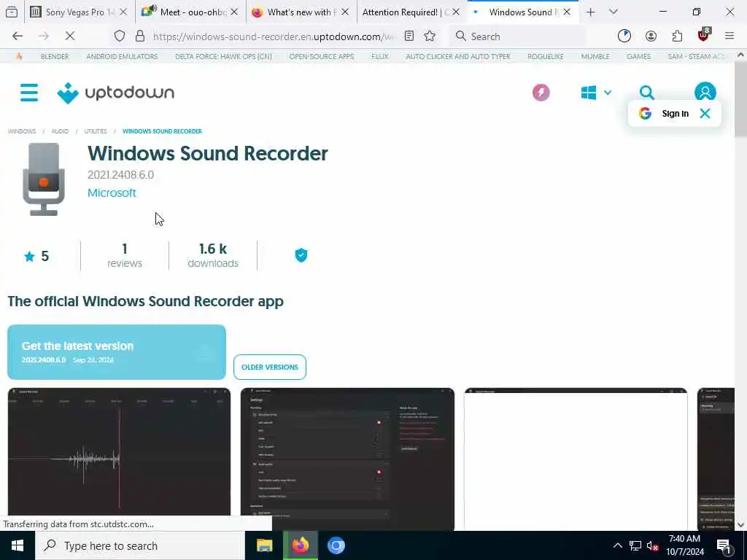Viewport: 747px width, 560px height.
Task: Click the Windows Sound Recorder microphone icon
Action: 43,179
